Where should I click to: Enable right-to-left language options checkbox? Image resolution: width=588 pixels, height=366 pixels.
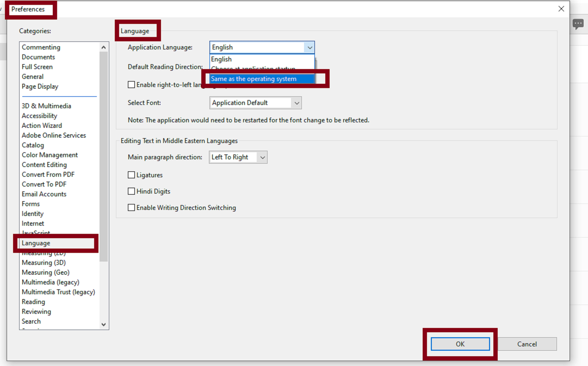pos(131,85)
